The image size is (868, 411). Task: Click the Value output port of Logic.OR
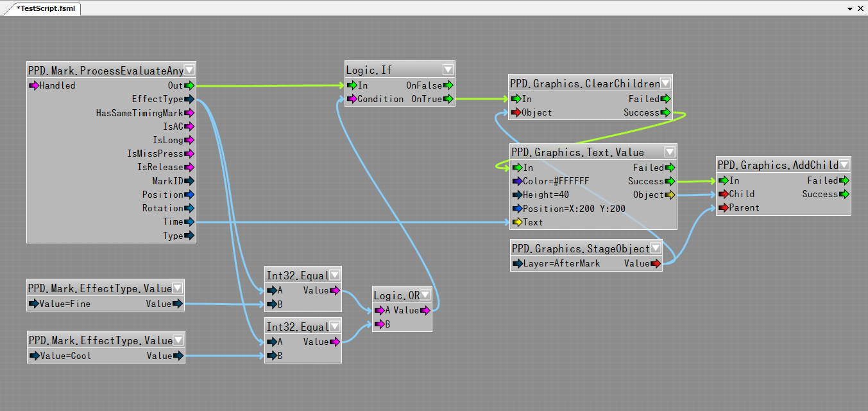tap(425, 311)
